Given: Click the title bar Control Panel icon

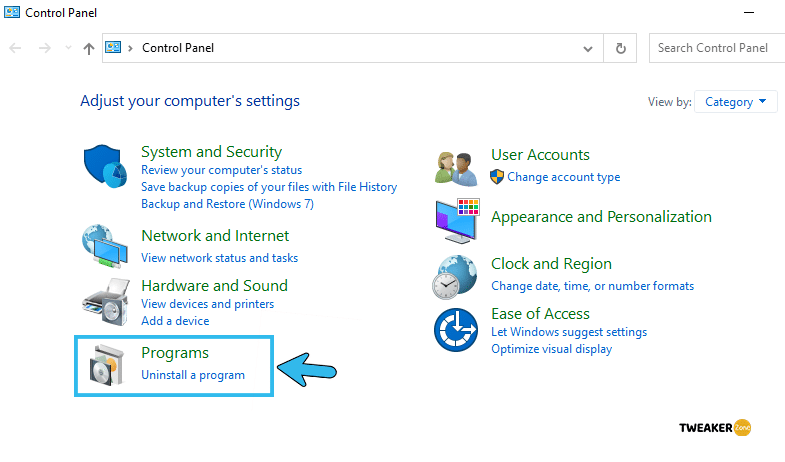Looking at the screenshot, I should click(12, 12).
